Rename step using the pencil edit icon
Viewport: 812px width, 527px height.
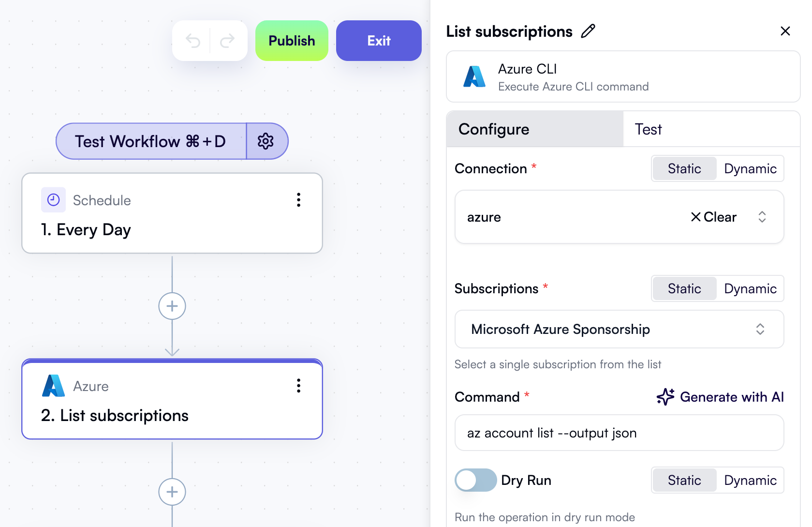pos(588,31)
